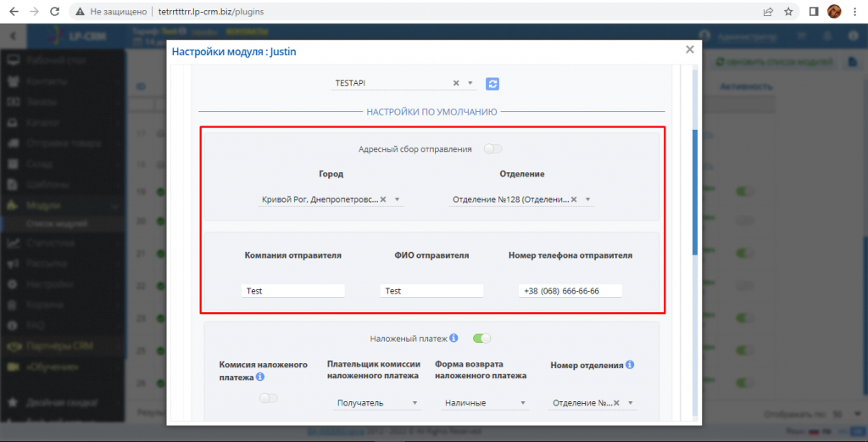Go forward in the browser

click(x=34, y=12)
